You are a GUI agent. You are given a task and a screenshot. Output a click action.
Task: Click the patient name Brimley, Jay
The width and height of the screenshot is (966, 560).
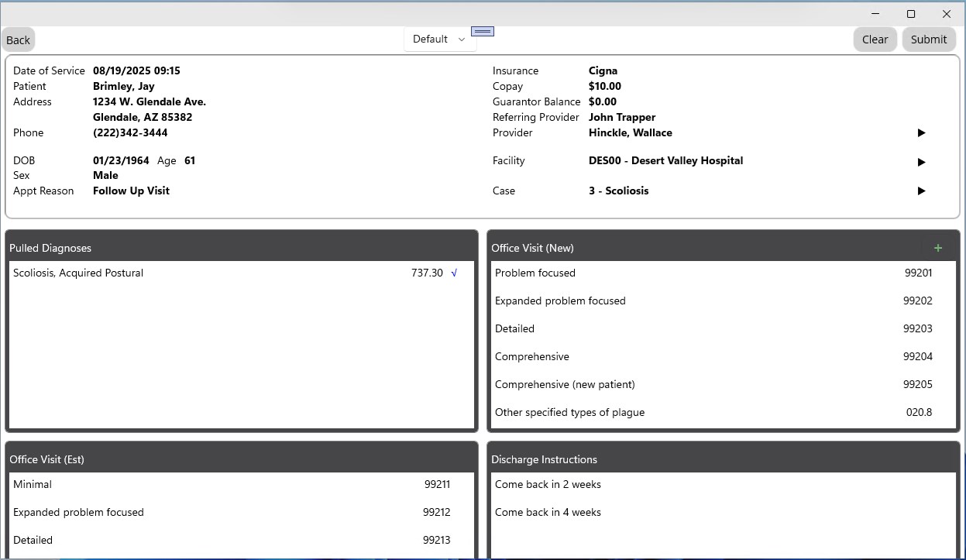point(123,86)
